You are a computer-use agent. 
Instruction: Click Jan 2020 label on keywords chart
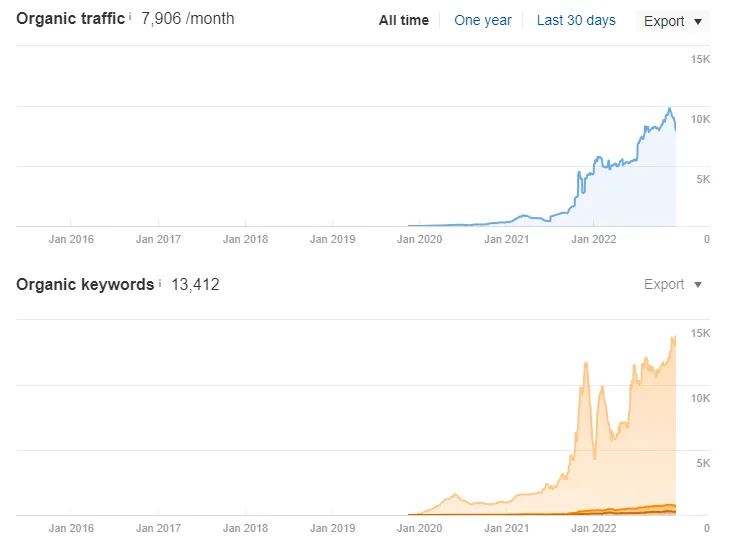[419, 528]
